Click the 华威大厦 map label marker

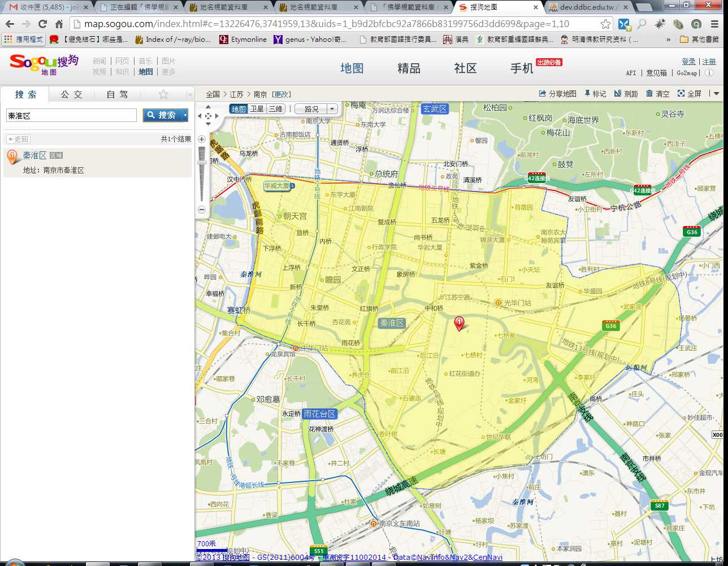(278, 186)
